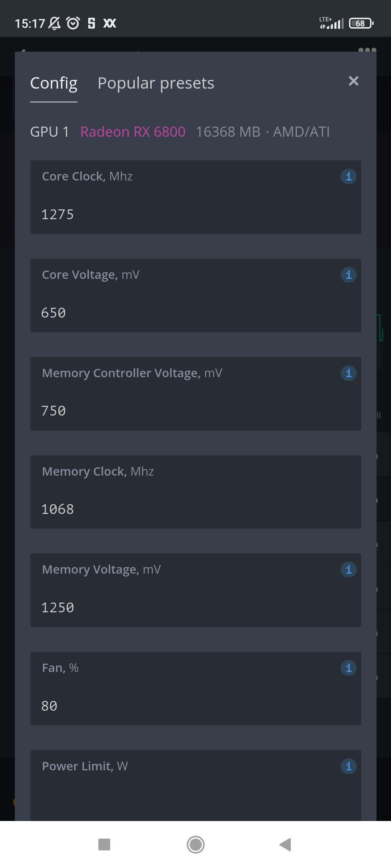The height and width of the screenshot is (868, 391).
Task: Tap Power Limit info icon
Action: tap(348, 766)
